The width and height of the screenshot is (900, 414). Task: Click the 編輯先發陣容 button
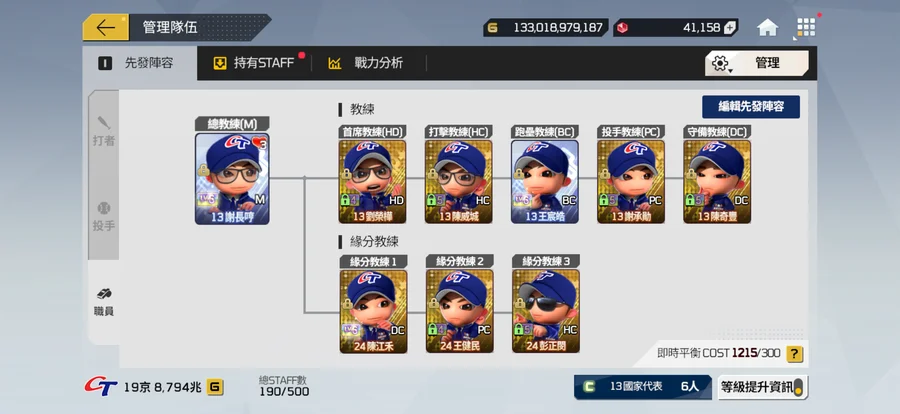pyautogui.click(x=751, y=107)
